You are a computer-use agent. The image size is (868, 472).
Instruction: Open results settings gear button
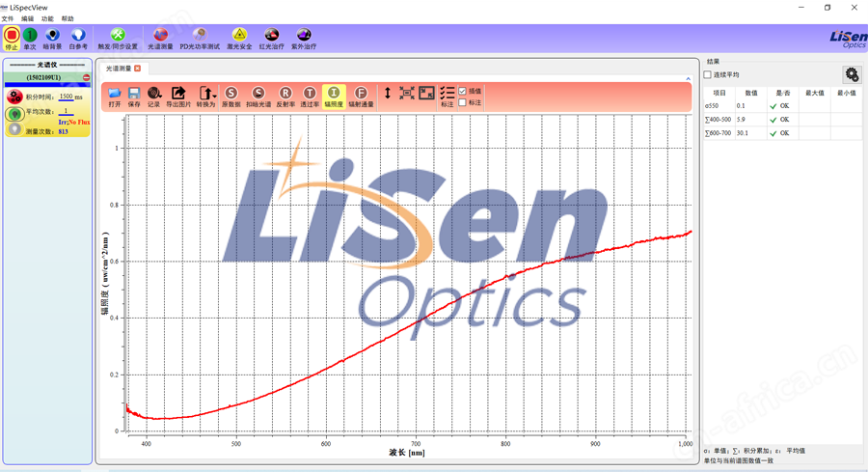point(852,74)
